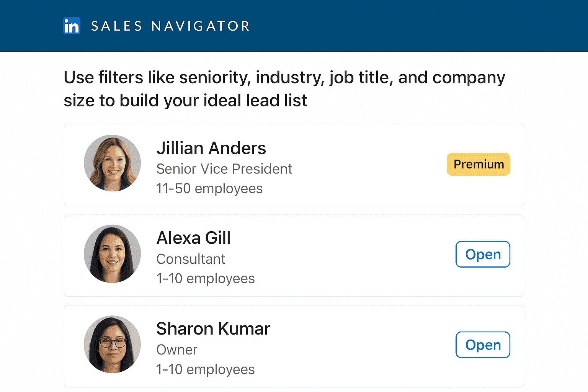Open Sharon Kumar's profile photo
588x392 pixels.
112,344
